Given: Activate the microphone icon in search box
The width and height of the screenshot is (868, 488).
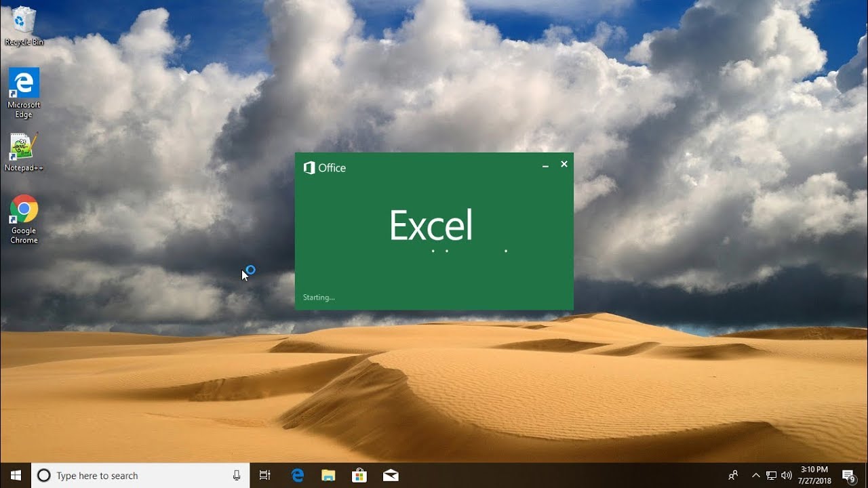Looking at the screenshot, I should [237, 476].
